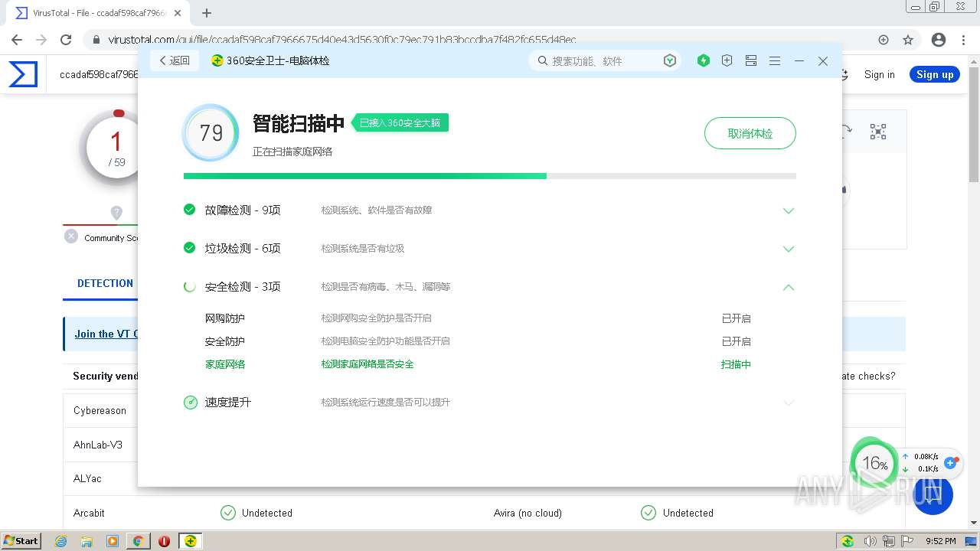Click 已开启 status for 网购防护
Screen dimensions: 980x551
(737, 318)
